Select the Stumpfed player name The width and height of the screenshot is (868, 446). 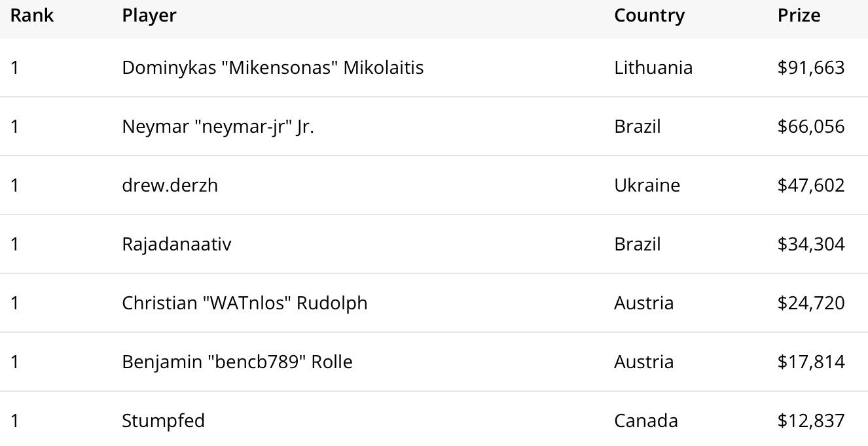(x=163, y=420)
